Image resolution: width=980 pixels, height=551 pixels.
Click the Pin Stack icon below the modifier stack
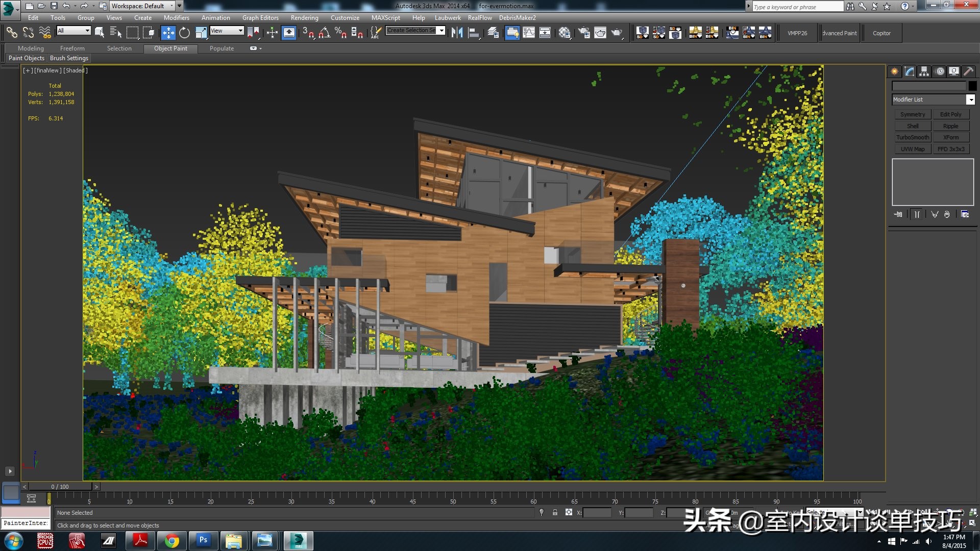898,214
